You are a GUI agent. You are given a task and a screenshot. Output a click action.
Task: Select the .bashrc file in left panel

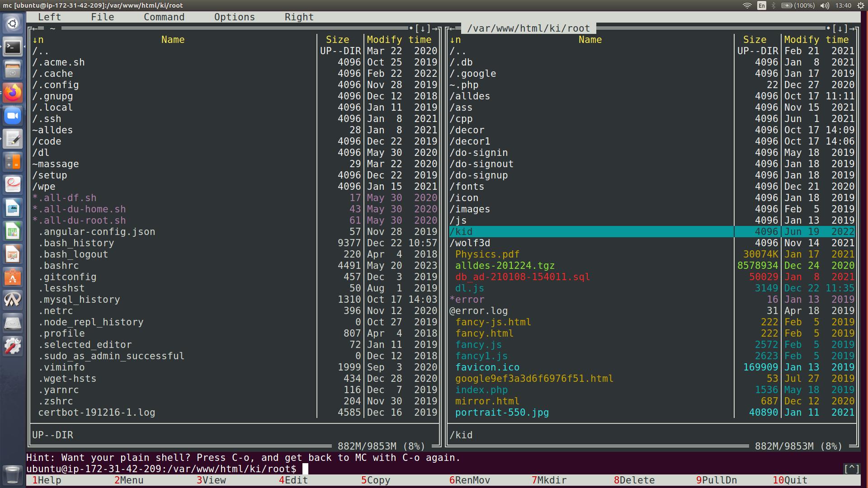click(58, 266)
